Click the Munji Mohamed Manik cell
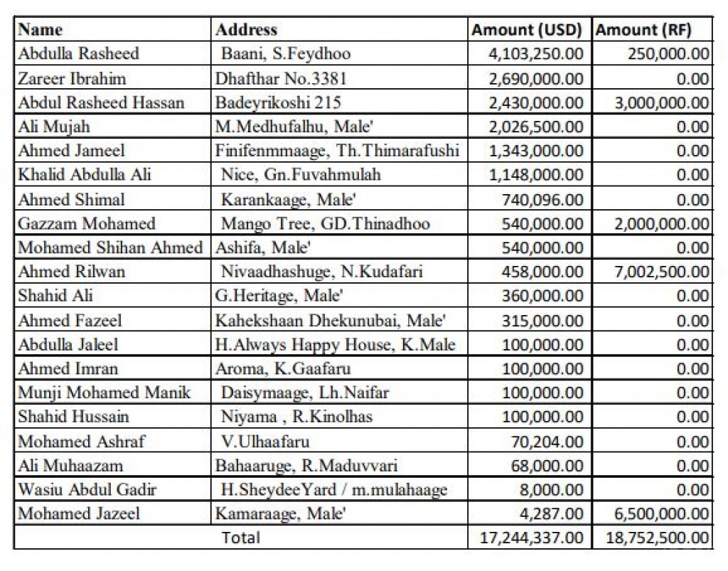 [113, 393]
